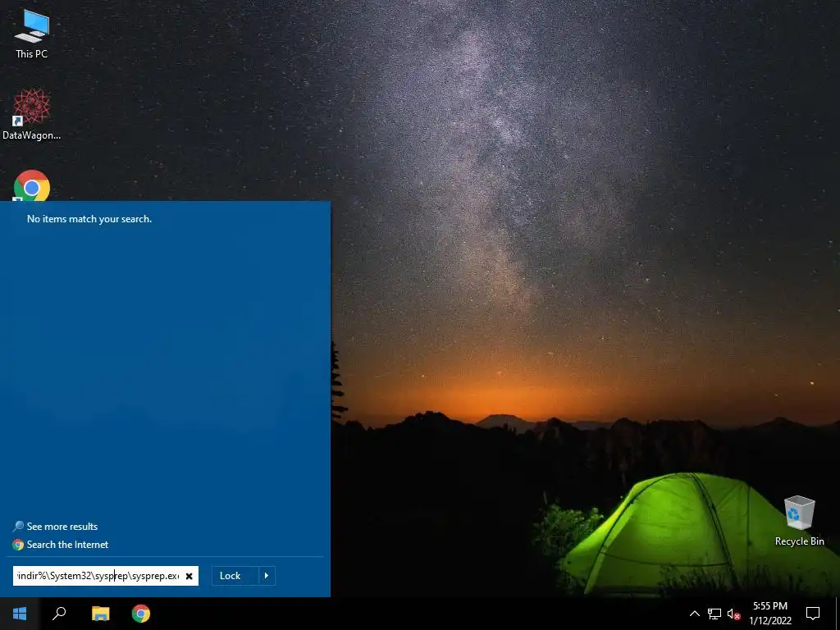Viewport: 840px width, 630px height.
Task: Click the Show desktop strip on taskbar edge
Action: click(x=838, y=614)
